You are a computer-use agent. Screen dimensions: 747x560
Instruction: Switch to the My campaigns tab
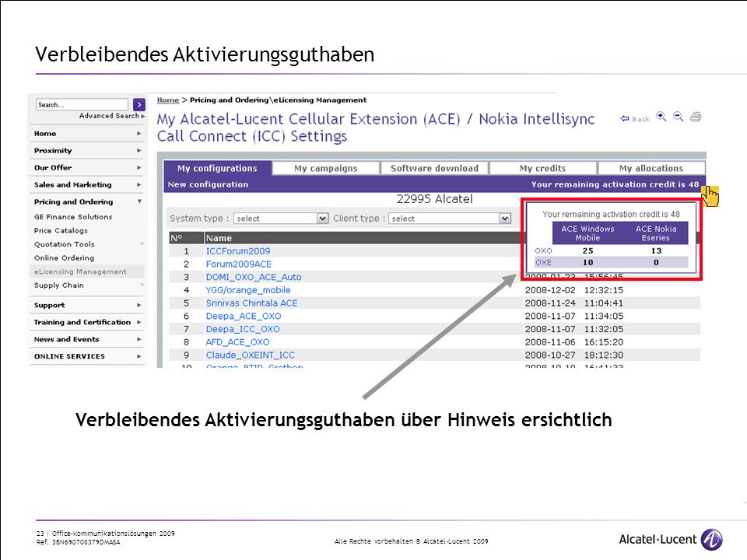[x=326, y=168]
